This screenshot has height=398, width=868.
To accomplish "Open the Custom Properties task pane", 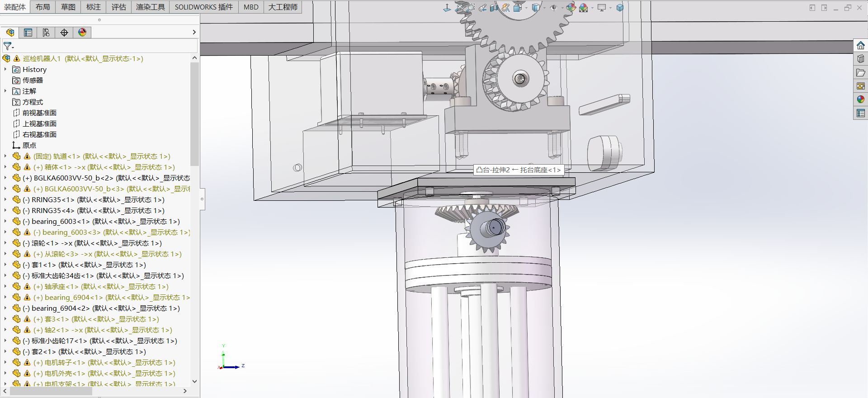I will (861, 113).
